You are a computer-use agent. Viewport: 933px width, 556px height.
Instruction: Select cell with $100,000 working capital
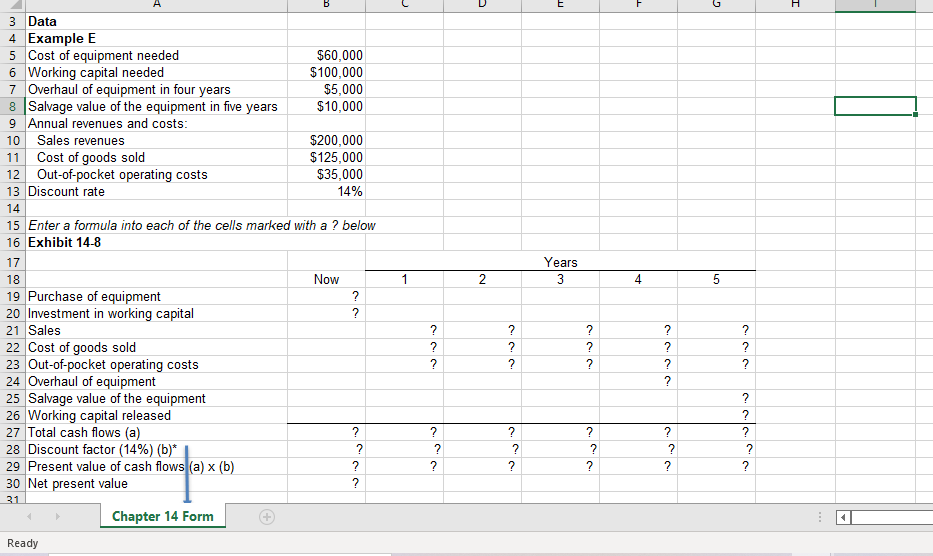(x=326, y=73)
